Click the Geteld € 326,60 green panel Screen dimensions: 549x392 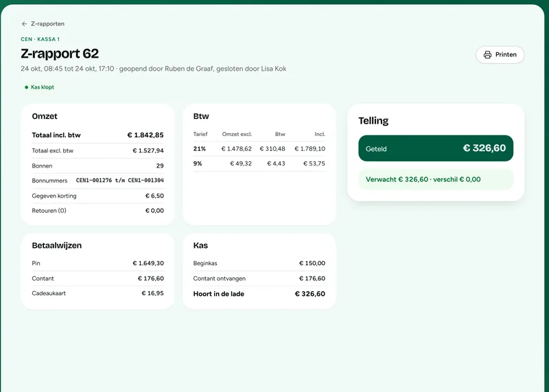click(x=436, y=148)
